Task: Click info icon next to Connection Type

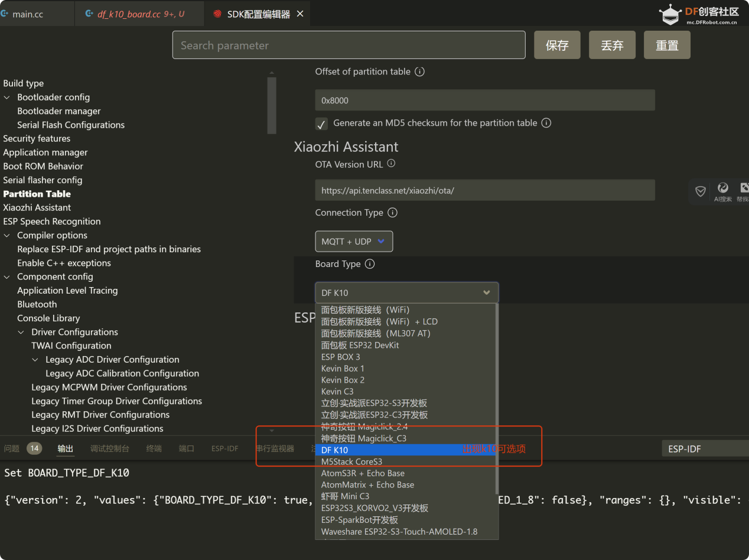Action: pyautogui.click(x=392, y=213)
